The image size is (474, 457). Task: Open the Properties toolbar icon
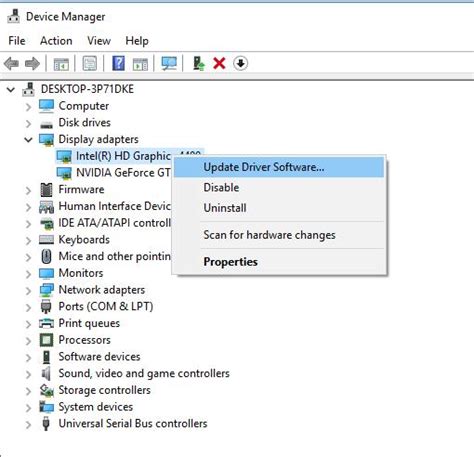[x=89, y=63]
